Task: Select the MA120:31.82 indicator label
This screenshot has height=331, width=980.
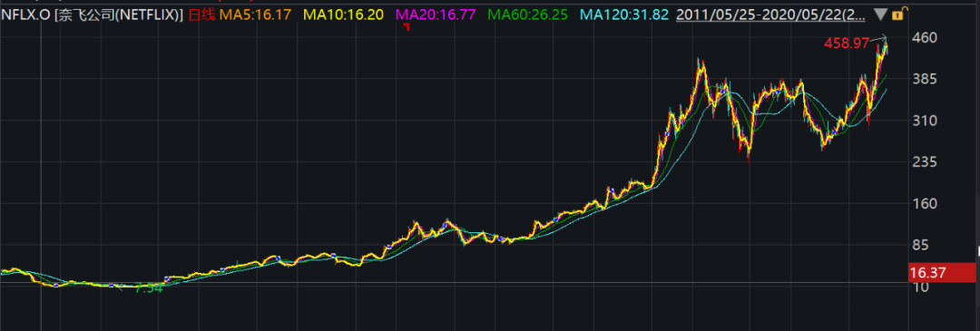Action: (x=624, y=15)
